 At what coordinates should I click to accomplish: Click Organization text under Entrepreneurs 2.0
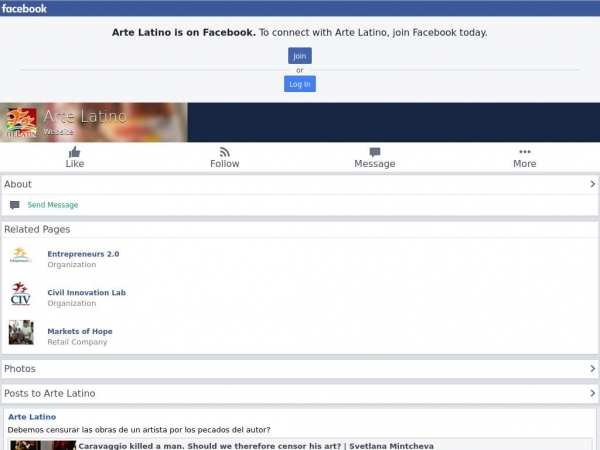coord(72,264)
